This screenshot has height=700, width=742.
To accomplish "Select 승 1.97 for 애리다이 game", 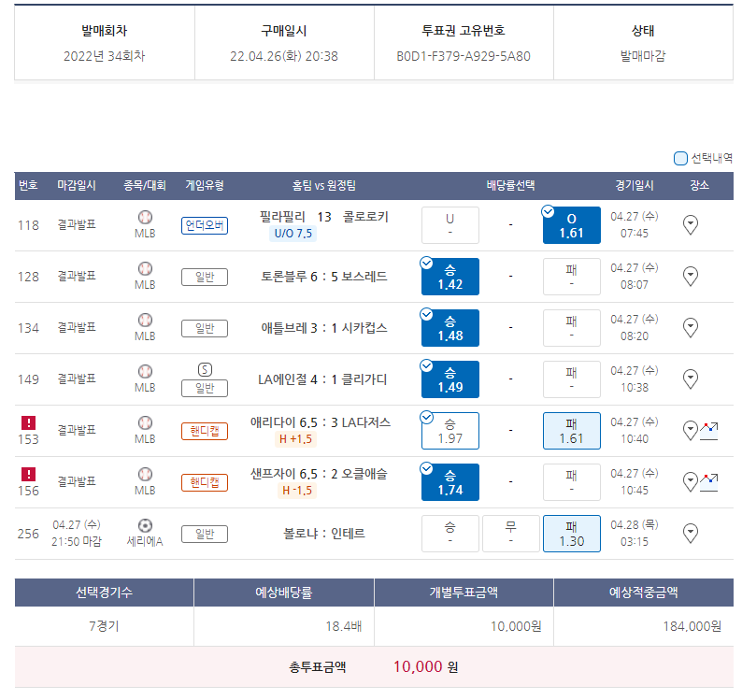I will point(450,431).
